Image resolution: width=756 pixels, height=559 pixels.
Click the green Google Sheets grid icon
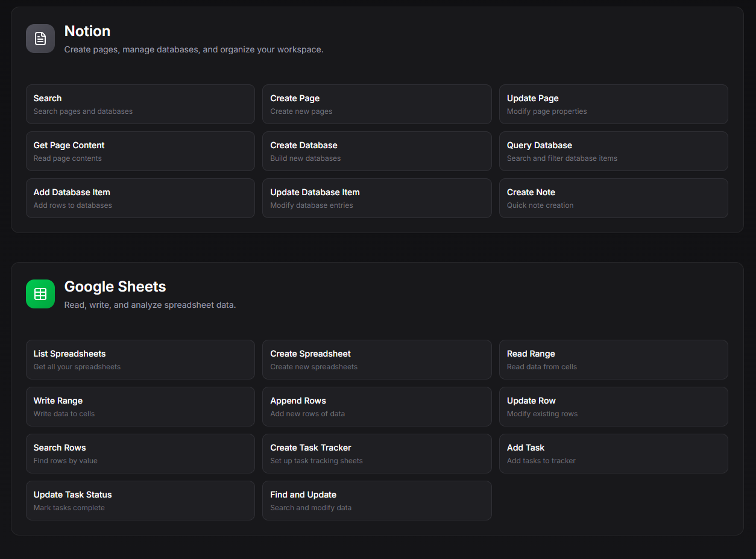point(40,294)
